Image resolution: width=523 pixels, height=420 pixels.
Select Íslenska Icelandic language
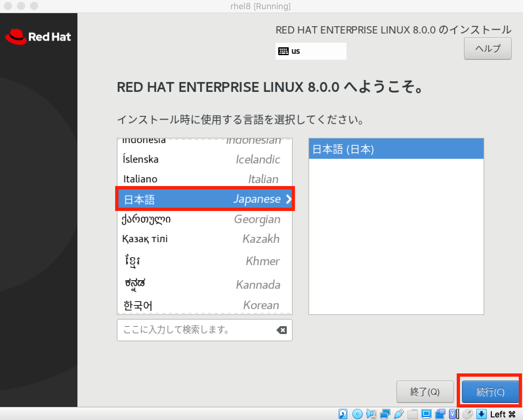click(204, 159)
